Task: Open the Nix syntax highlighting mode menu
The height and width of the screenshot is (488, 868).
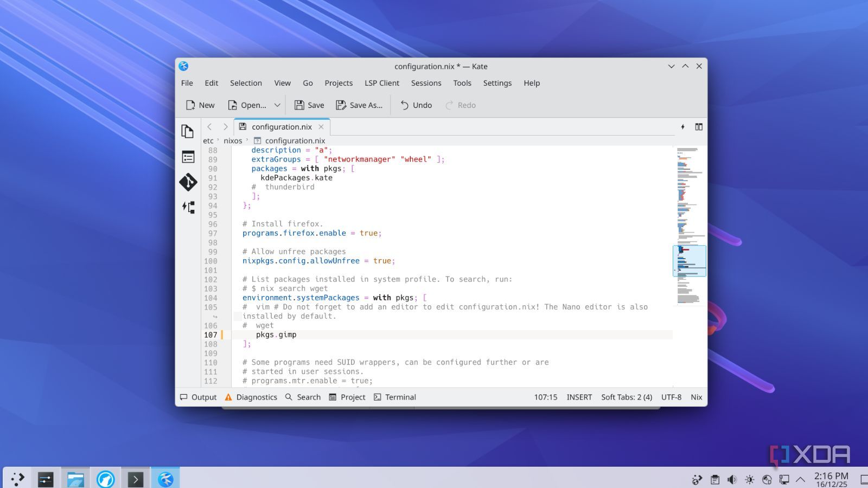Action: click(697, 397)
